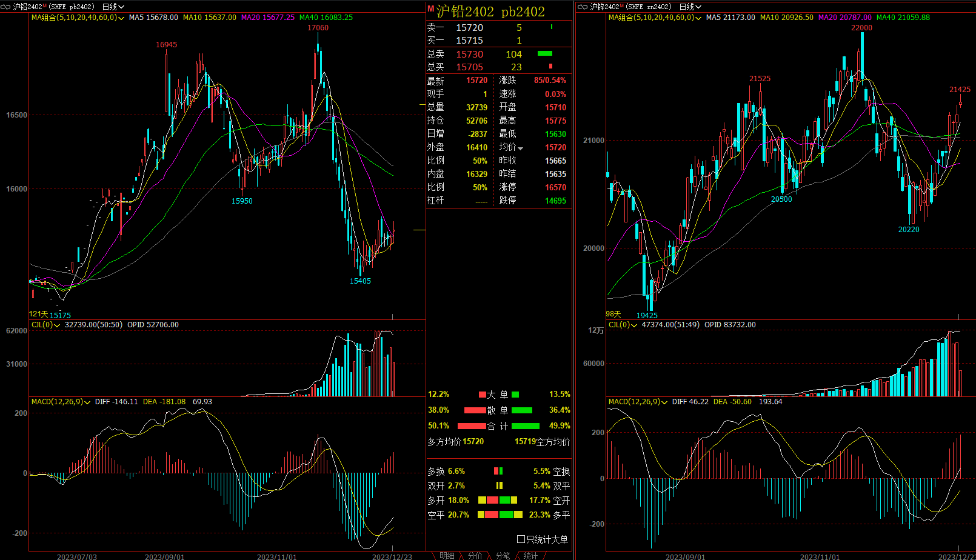Click 卖一 price 15720 in order book
The height and width of the screenshot is (560, 976).
tap(469, 28)
